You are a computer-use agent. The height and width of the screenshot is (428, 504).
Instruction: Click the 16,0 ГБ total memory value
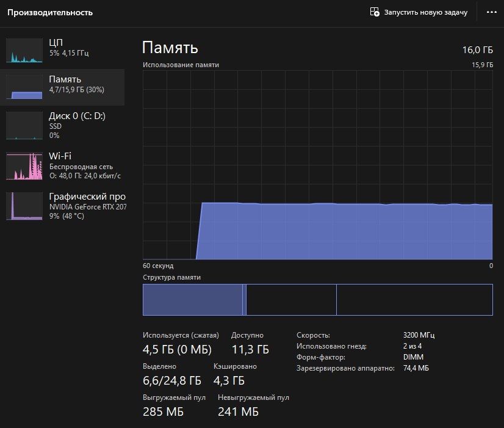point(477,50)
